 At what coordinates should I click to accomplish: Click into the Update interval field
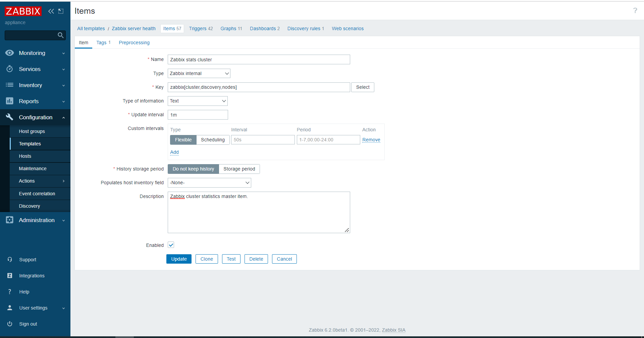coord(198,115)
